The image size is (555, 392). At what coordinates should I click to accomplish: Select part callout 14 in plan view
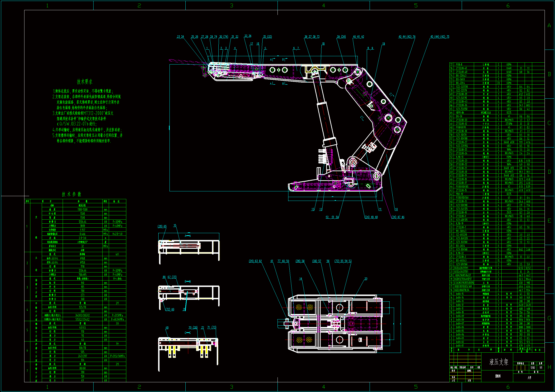click(x=301, y=279)
